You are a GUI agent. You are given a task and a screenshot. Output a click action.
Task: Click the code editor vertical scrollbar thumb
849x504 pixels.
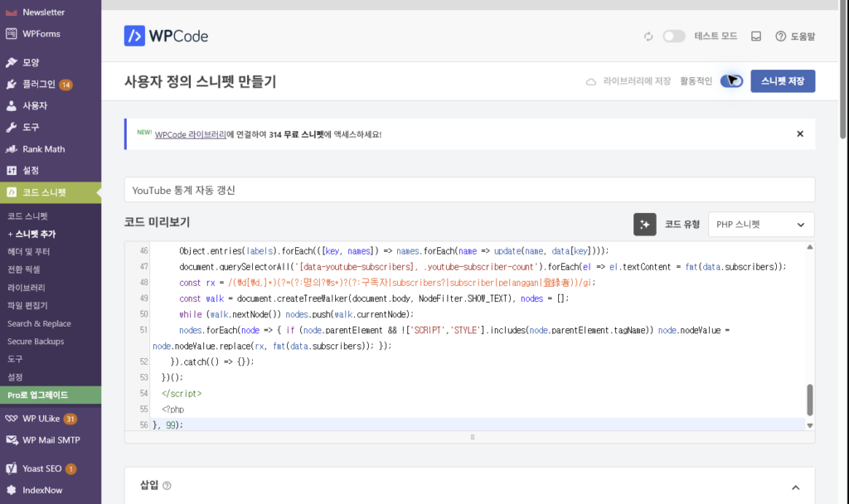tap(809, 400)
